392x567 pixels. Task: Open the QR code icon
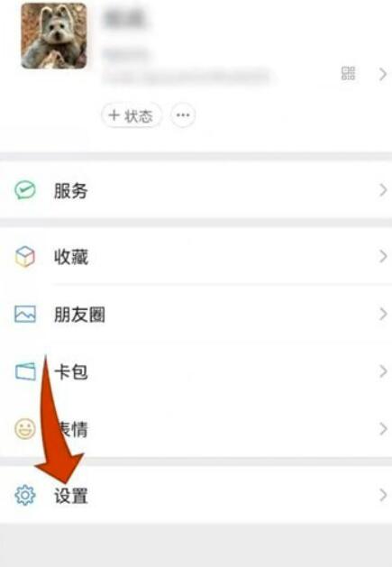(x=348, y=73)
